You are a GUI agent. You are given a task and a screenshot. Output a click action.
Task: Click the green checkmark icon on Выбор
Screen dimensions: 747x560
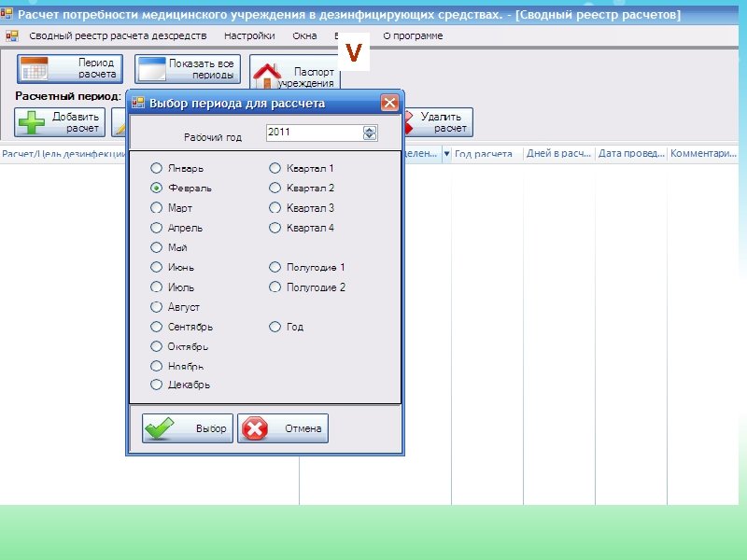[160, 428]
